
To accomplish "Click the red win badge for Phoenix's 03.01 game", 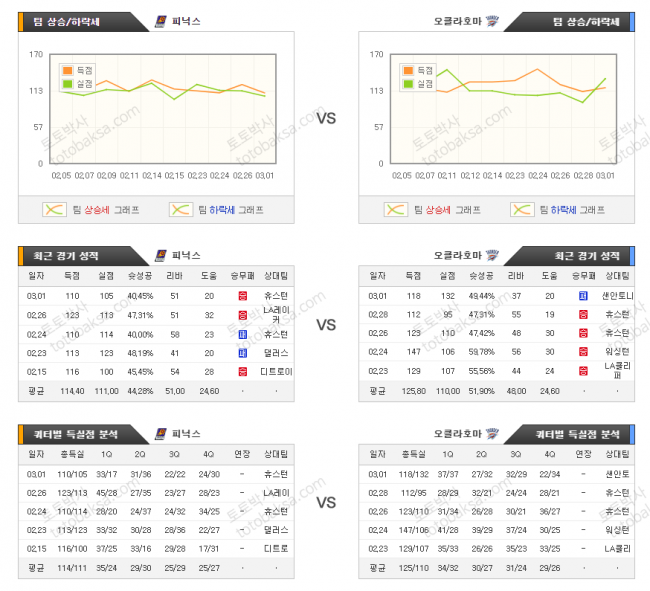I will pyautogui.click(x=242, y=296).
